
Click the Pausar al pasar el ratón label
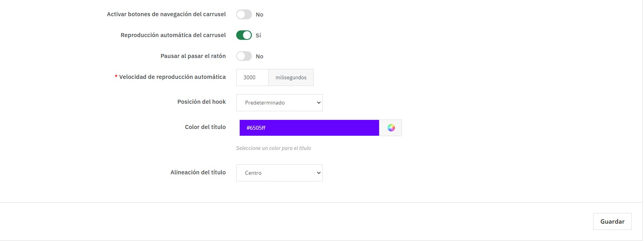[193, 56]
